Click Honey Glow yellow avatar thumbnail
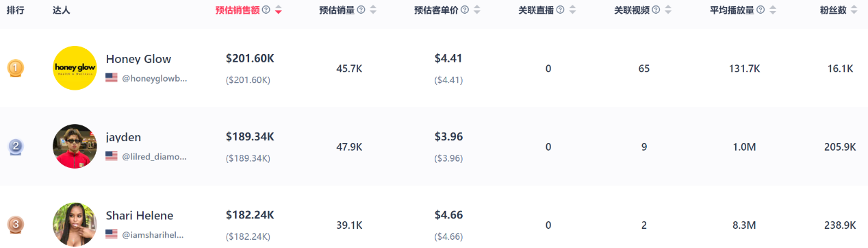 [x=75, y=68]
